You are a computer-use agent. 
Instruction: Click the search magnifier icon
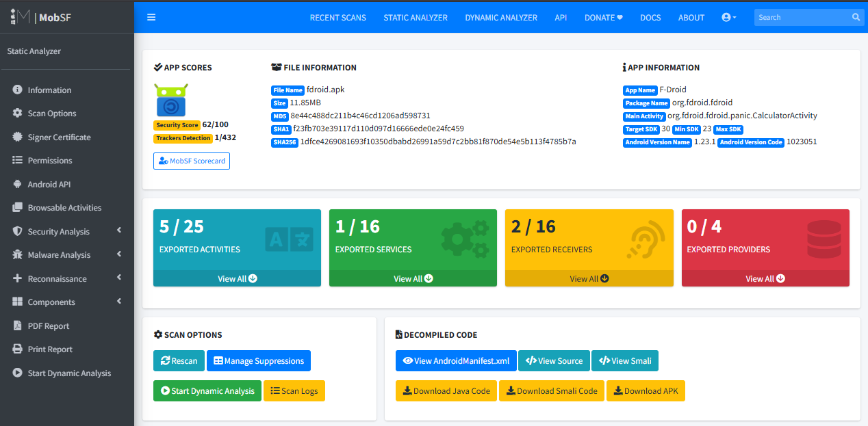(x=856, y=17)
